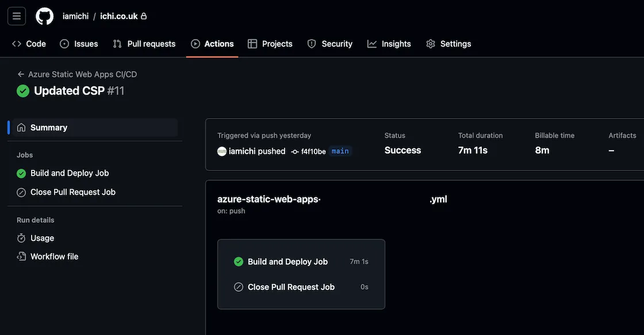Click the 7m 1s job duration
This screenshot has width=644, height=335.
(359, 261)
